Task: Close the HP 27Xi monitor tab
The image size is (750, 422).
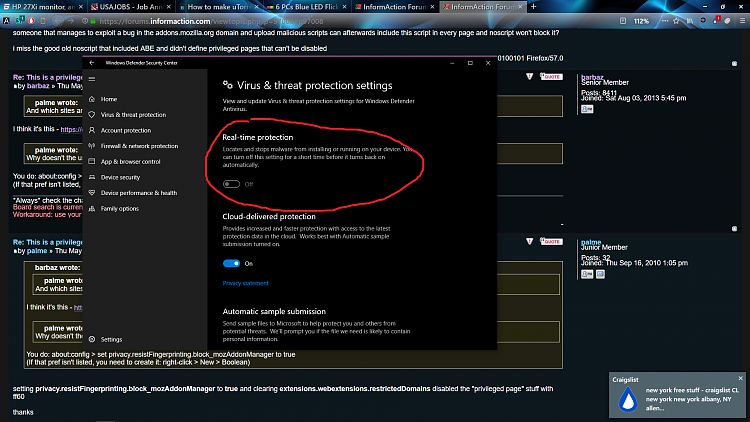Action: [x=80, y=7]
